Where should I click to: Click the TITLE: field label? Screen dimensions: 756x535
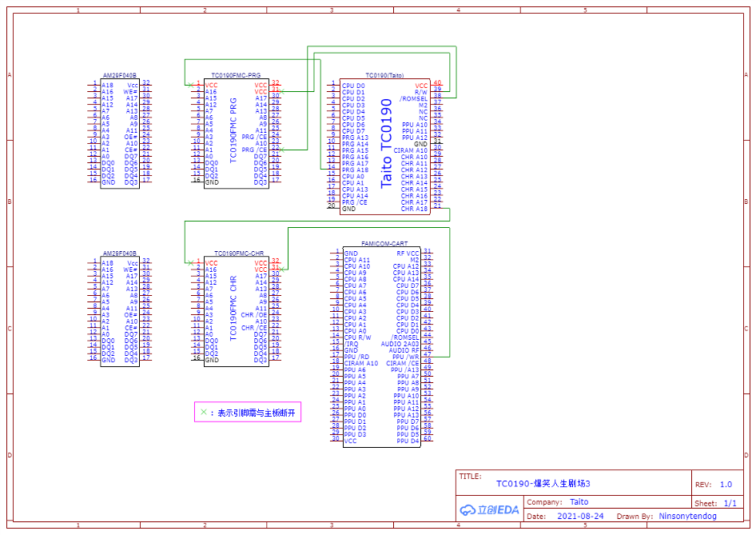[x=470, y=476]
